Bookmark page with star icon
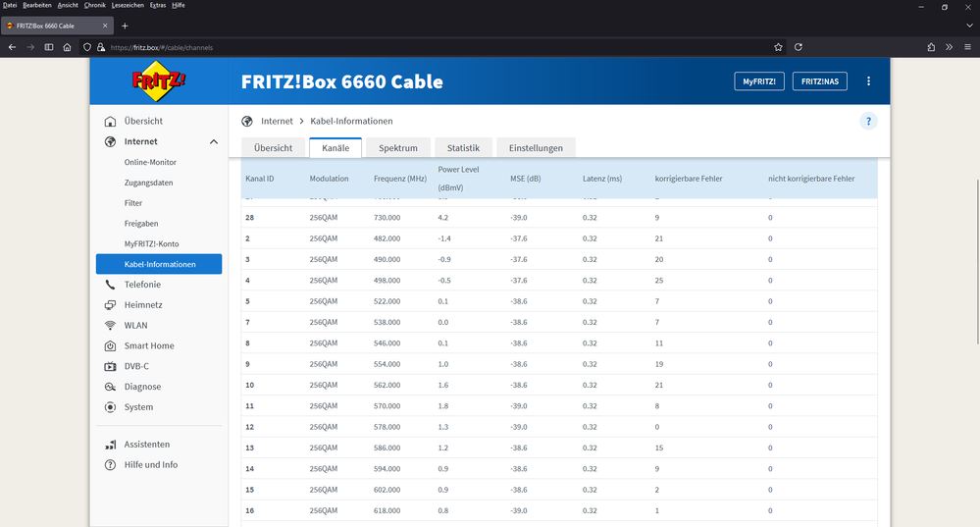This screenshot has width=980, height=527. tap(778, 47)
